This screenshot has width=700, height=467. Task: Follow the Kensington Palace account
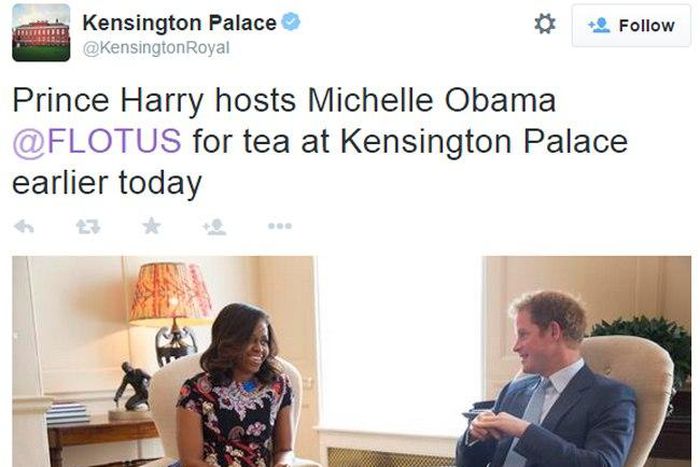coord(631,25)
